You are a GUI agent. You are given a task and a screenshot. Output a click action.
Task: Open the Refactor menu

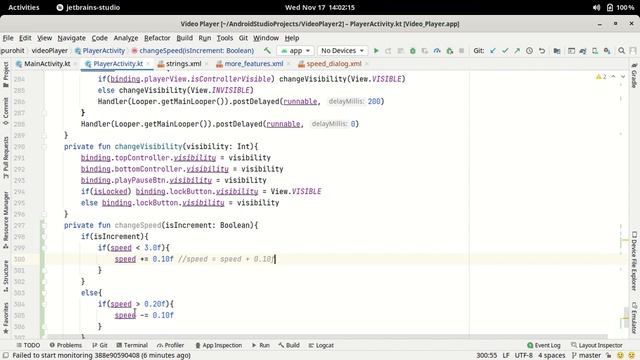point(157,38)
